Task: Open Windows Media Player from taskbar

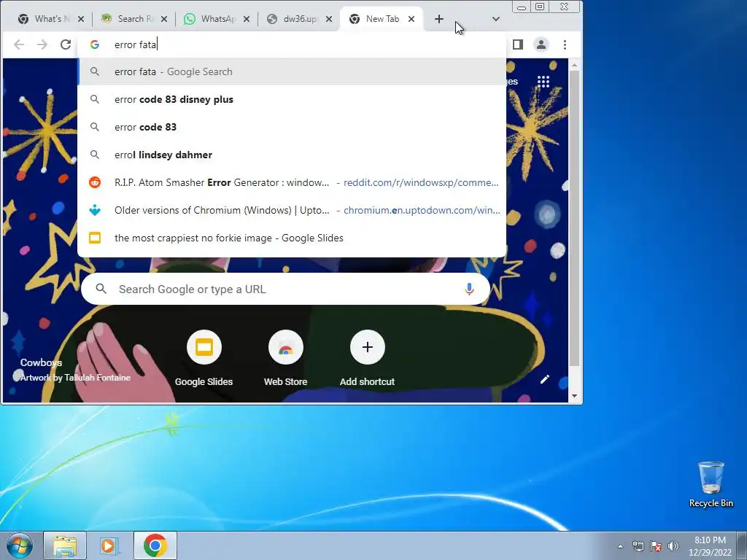Action: point(109,545)
